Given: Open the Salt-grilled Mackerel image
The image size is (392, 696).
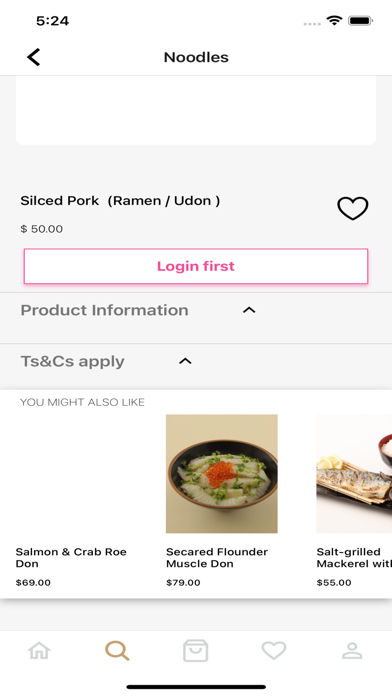Looking at the screenshot, I should pos(354,474).
